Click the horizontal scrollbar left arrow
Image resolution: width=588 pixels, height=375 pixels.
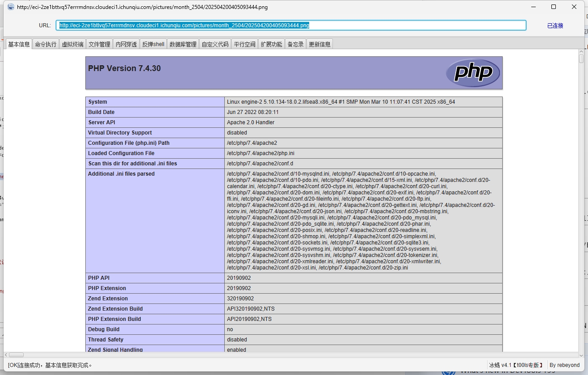(x=7, y=355)
